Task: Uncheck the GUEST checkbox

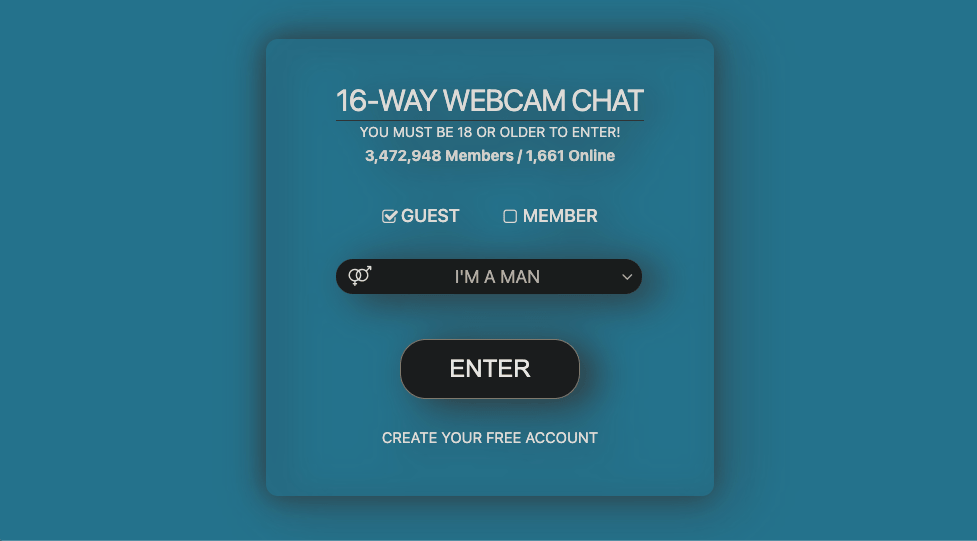Action: pos(389,216)
